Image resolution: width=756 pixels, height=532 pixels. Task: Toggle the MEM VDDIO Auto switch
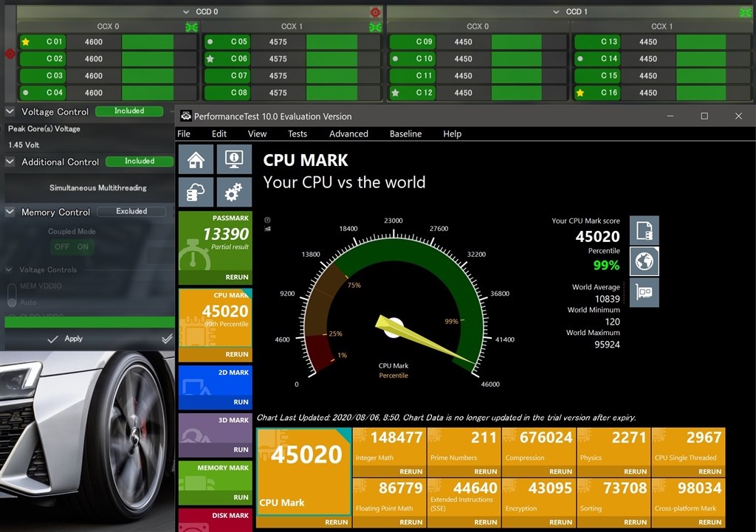click(12, 294)
